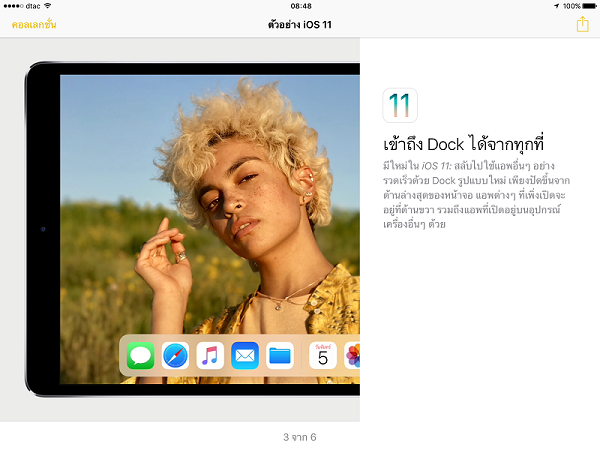Tap the dtac carrier label
This screenshot has width=600, height=450.
click(x=33, y=6)
